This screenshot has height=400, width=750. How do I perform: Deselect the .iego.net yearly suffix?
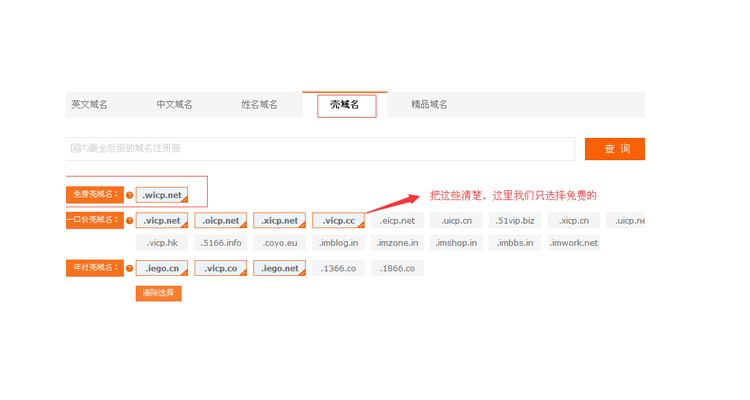tap(279, 268)
